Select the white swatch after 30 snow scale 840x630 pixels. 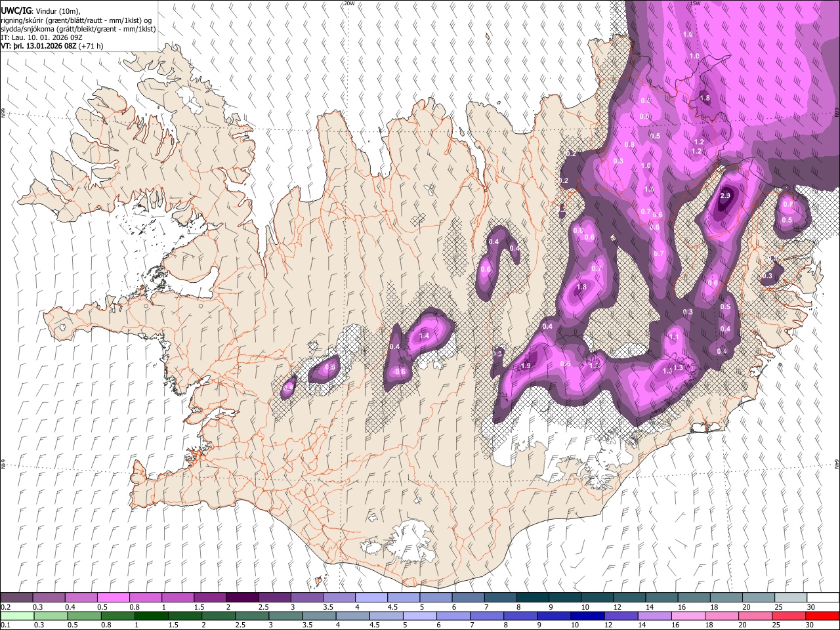click(x=823, y=598)
